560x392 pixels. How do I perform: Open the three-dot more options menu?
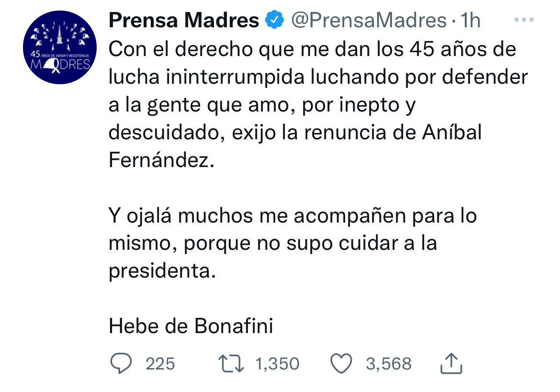tap(523, 21)
